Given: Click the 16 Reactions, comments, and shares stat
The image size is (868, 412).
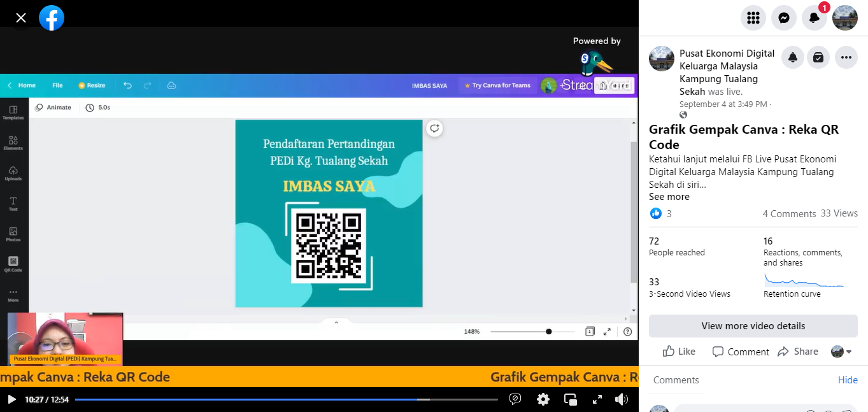Looking at the screenshot, I should point(803,252).
